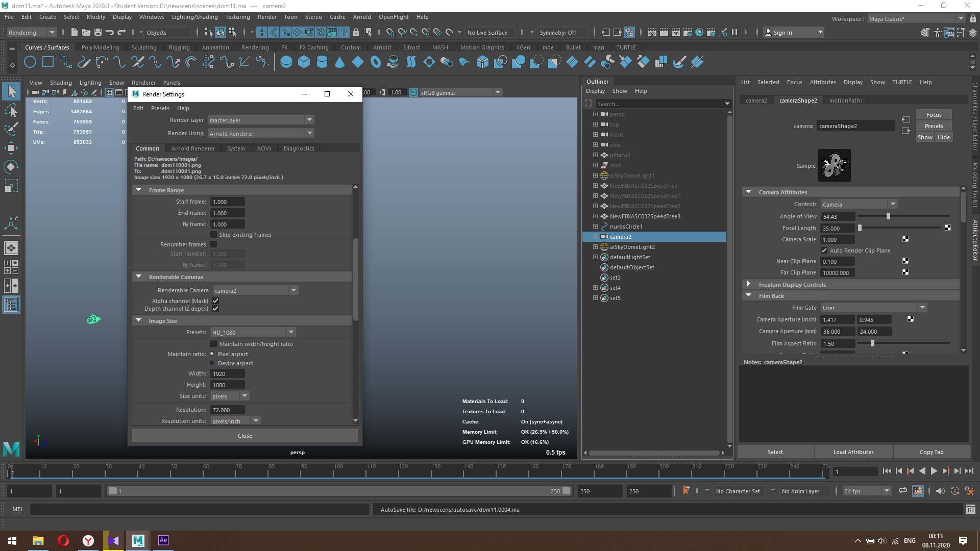Image resolution: width=980 pixels, height=551 pixels.
Task: Open Presets menu in Render Settings
Action: [160, 108]
